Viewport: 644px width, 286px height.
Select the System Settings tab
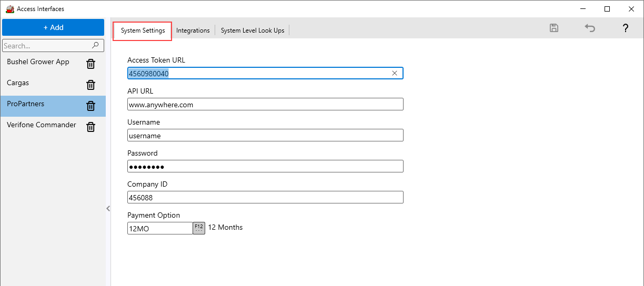[x=143, y=30]
